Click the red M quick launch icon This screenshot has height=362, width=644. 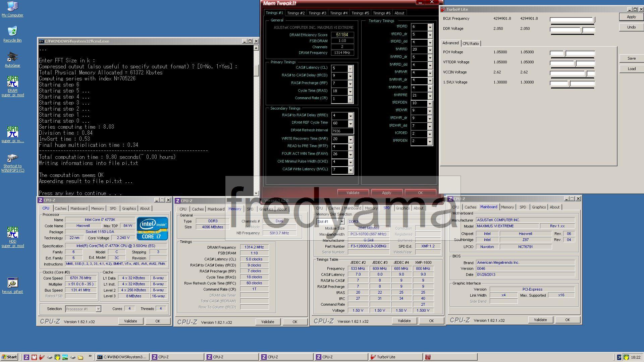tap(34, 357)
